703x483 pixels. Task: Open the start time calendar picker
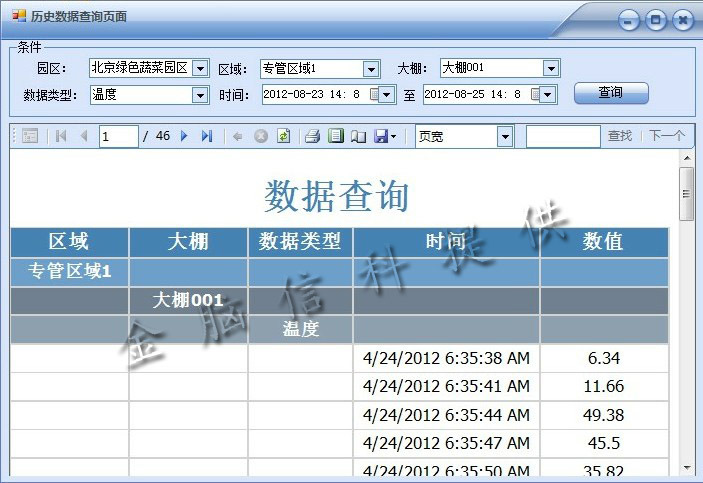pos(376,95)
